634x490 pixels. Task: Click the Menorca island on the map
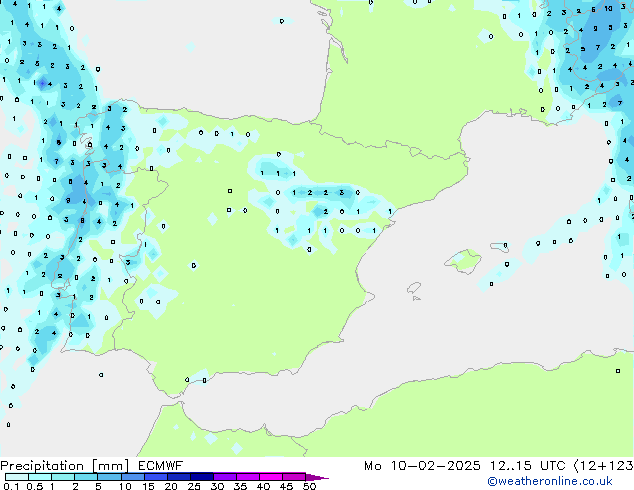tap(500, 247)
